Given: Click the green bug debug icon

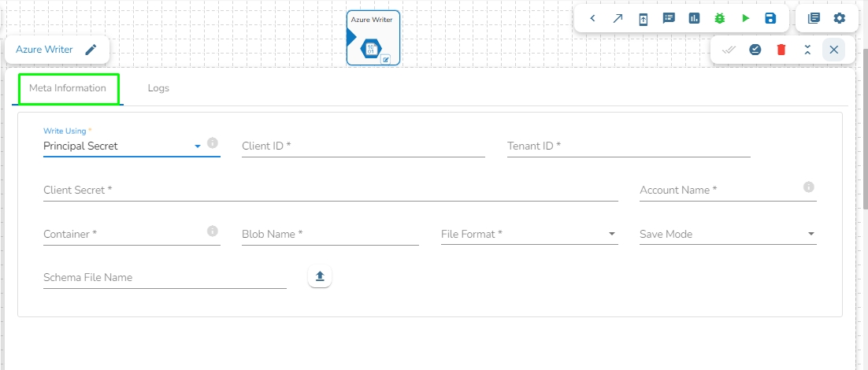Looking at the screenshot, I should (x=719, y=18).
